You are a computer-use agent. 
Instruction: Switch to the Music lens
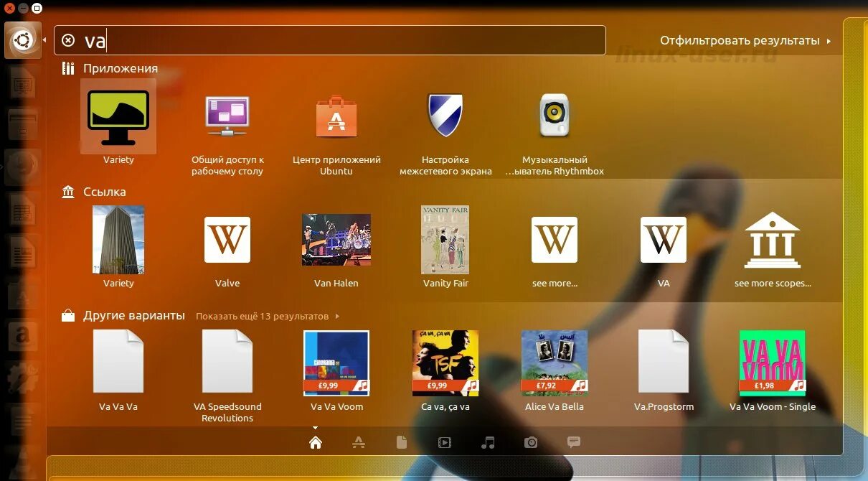pos(488,442)
